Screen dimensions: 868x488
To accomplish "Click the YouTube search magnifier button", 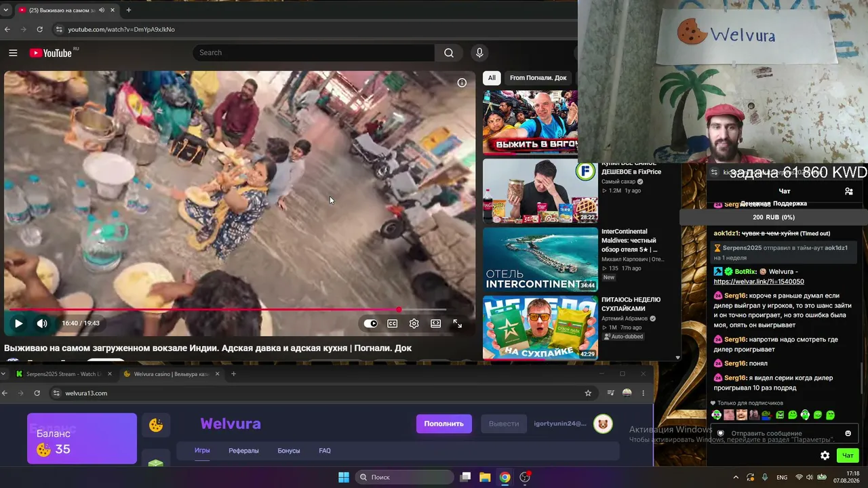I will tap(449, 53).
